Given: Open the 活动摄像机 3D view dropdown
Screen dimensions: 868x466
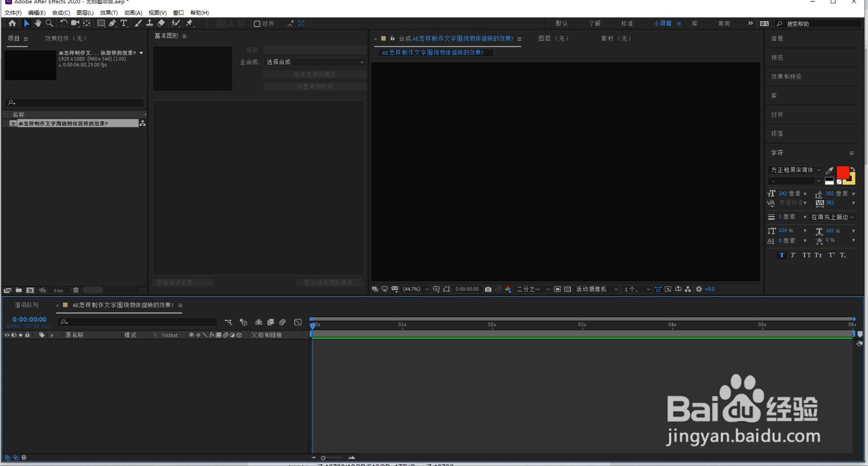Looking at the screenshot, I should [x=597, y=289].
